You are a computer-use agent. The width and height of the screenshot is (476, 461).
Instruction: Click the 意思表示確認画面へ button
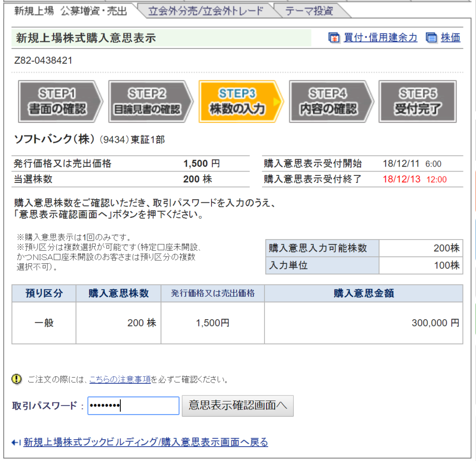[x=238, y=406]
